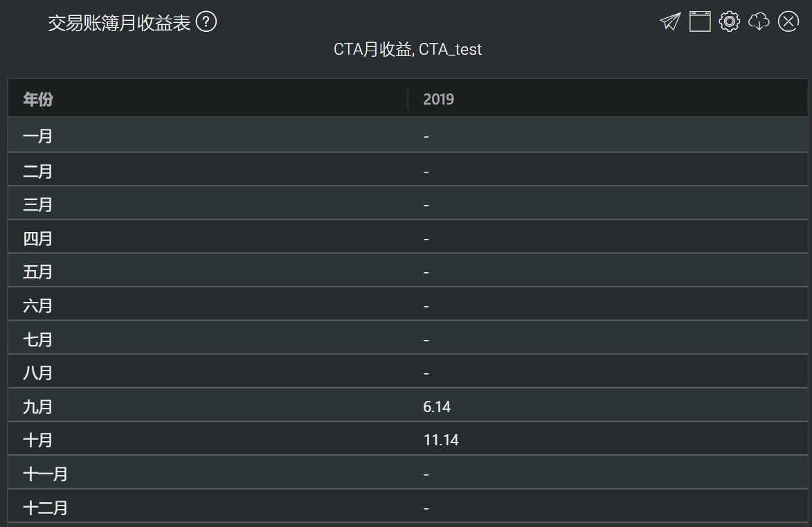This screenshot has height=527, width=812.
Task: Click the 交易账簿月收益表 title
Action: (119, 23)
